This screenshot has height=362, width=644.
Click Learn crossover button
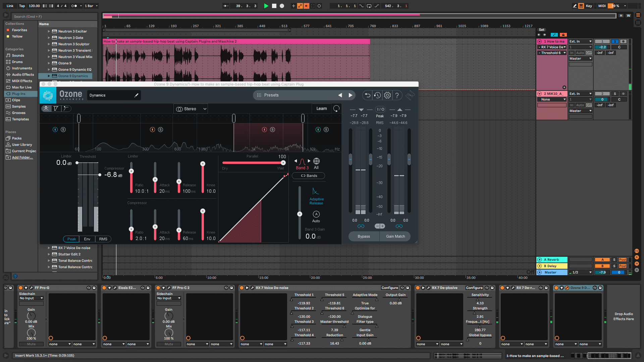[x=321, y=109]
